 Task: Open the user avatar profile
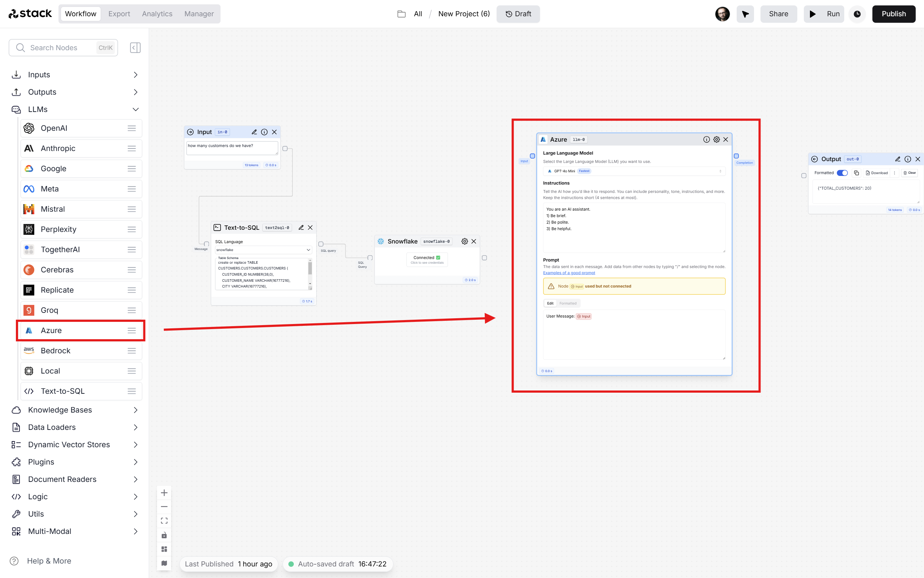click(x=722, y=14)
